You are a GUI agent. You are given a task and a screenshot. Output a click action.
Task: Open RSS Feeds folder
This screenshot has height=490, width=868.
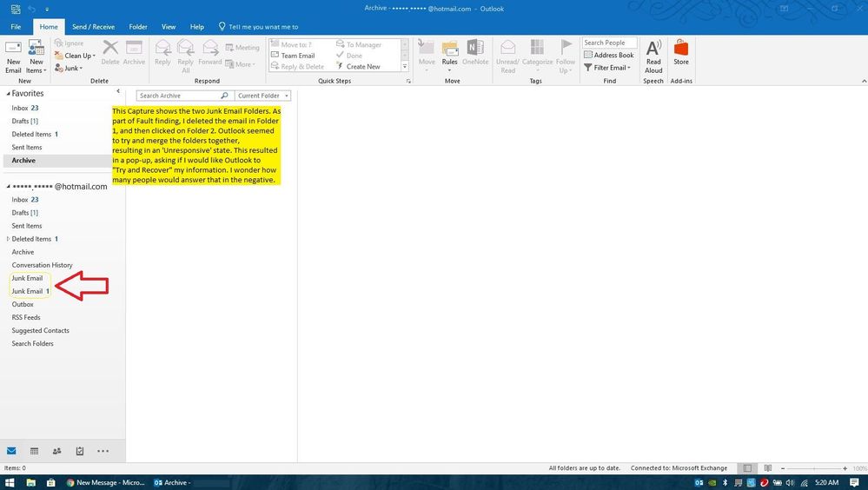26,318
